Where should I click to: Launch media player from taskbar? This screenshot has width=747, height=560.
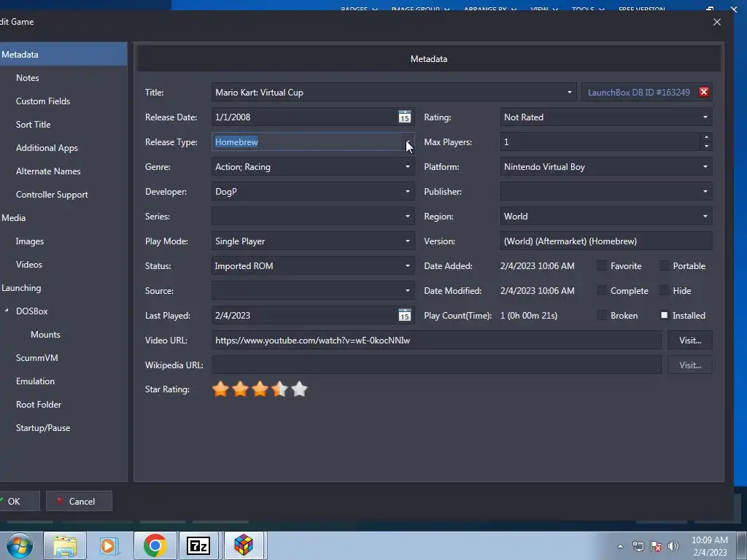click(x=109, y=545)
